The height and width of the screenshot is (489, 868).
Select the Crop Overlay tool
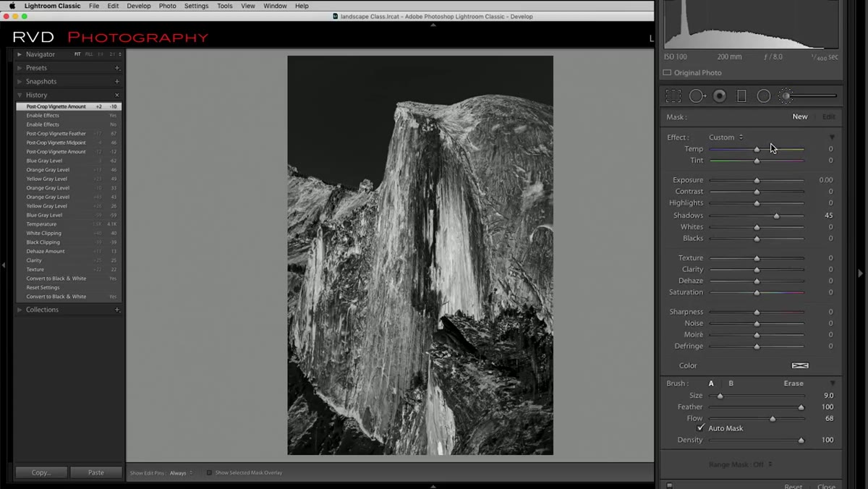click(x=673, y=95)
